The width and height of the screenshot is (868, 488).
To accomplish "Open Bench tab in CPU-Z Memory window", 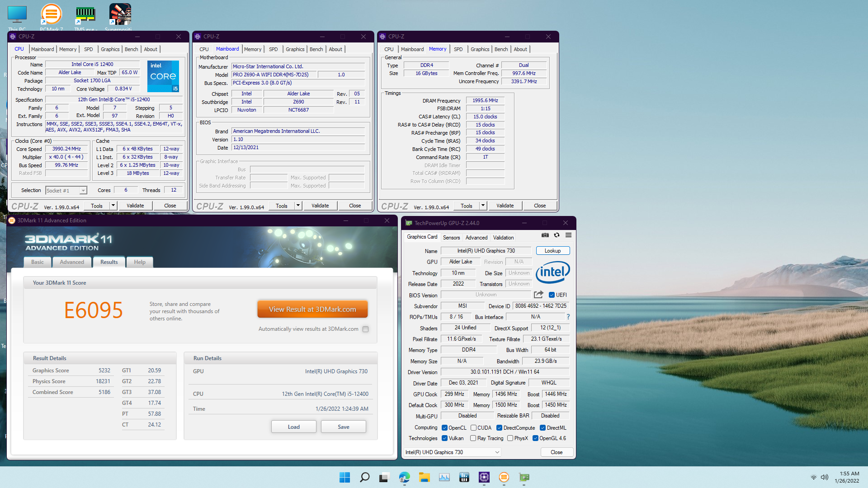I will tap(501, 49).
